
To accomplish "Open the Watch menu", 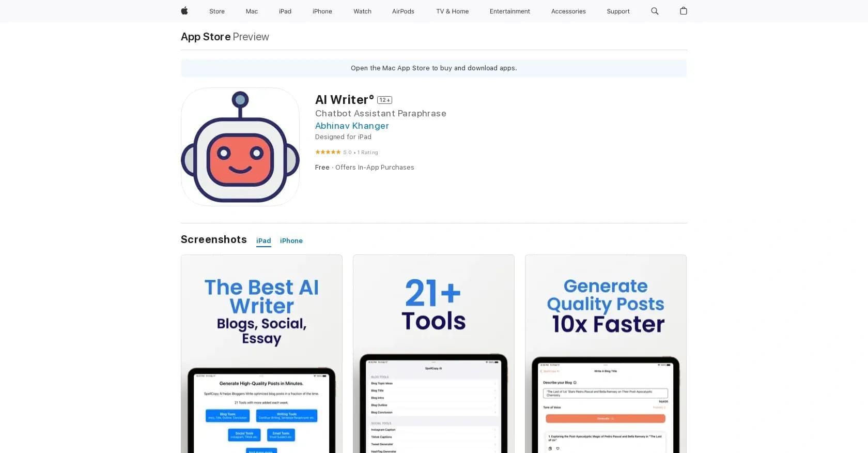I will click(363, 11).
